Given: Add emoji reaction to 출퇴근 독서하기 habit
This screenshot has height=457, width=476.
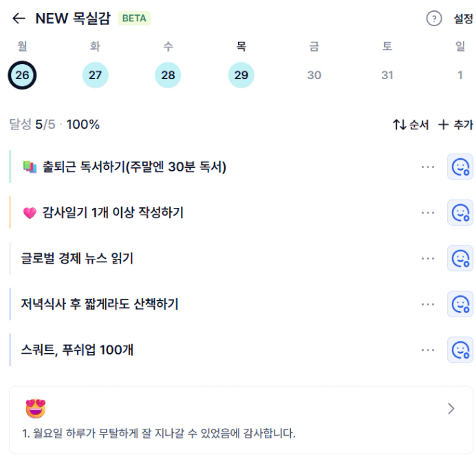Looking at the screenshot, I should (459, 167).
